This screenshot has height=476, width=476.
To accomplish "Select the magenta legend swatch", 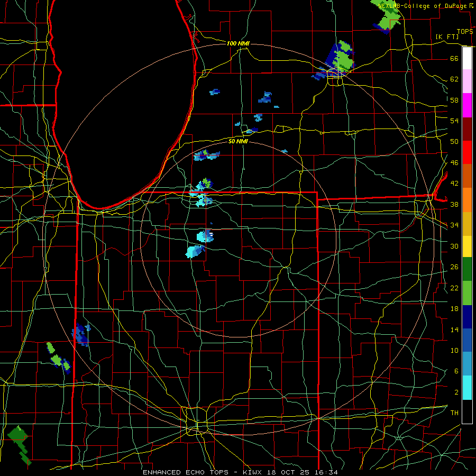I will [x=467, y=105].
